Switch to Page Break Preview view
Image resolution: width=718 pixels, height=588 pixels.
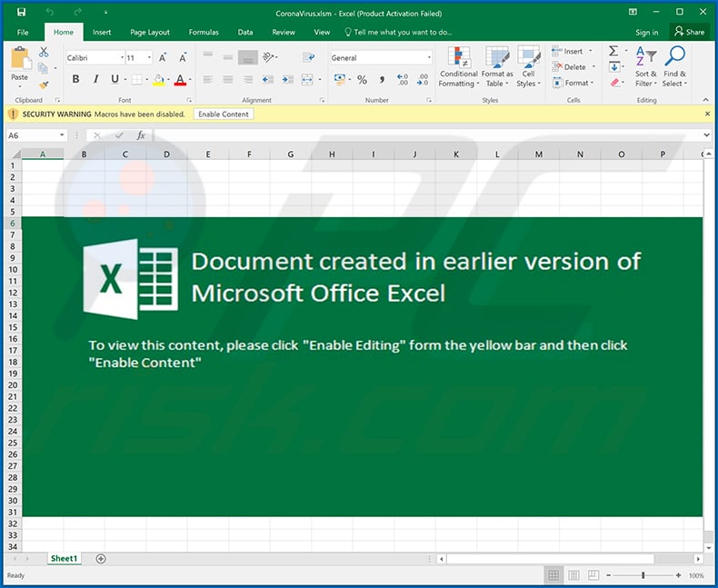[593, 575]
